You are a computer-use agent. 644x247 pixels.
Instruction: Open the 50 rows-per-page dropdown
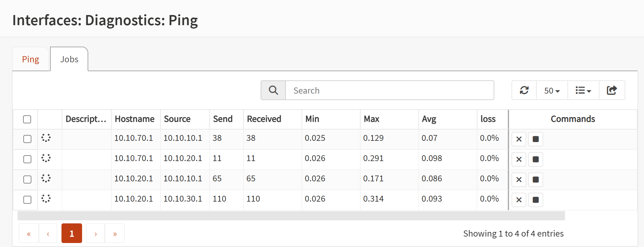coord(552,91)
